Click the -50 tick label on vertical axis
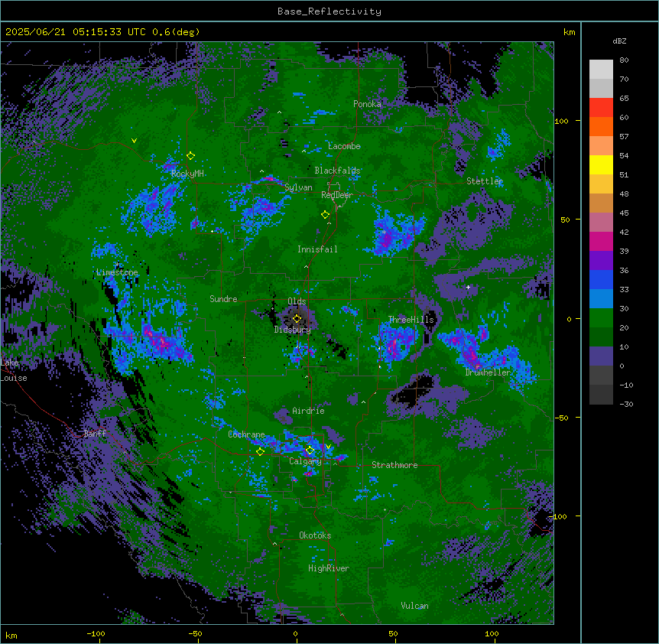 [561, 418]
